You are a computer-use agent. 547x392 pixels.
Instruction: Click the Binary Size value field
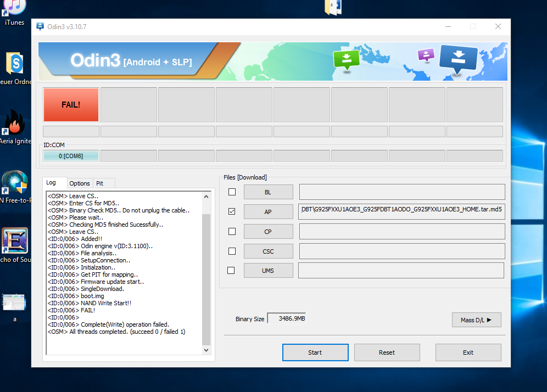coord(287,318)
